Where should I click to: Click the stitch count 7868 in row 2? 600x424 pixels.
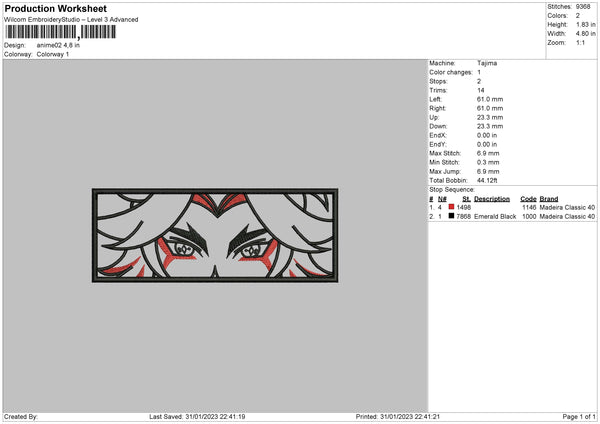464,217
